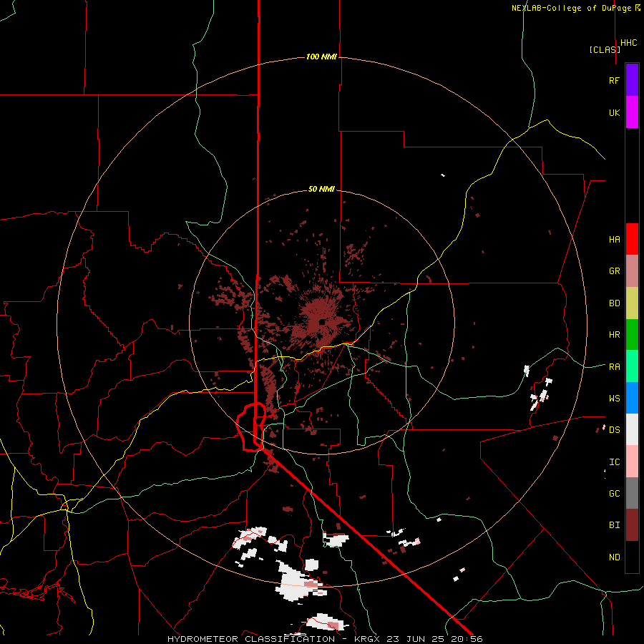Click the 'NEXLAB-College of DuPage' title text

click(x=572, y=8)
